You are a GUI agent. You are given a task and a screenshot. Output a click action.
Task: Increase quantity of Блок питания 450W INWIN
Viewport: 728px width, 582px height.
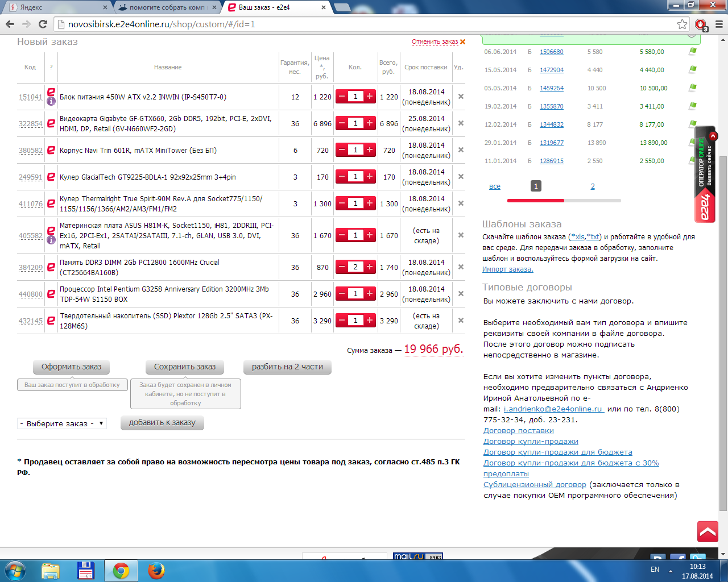(x=370, y=97)
